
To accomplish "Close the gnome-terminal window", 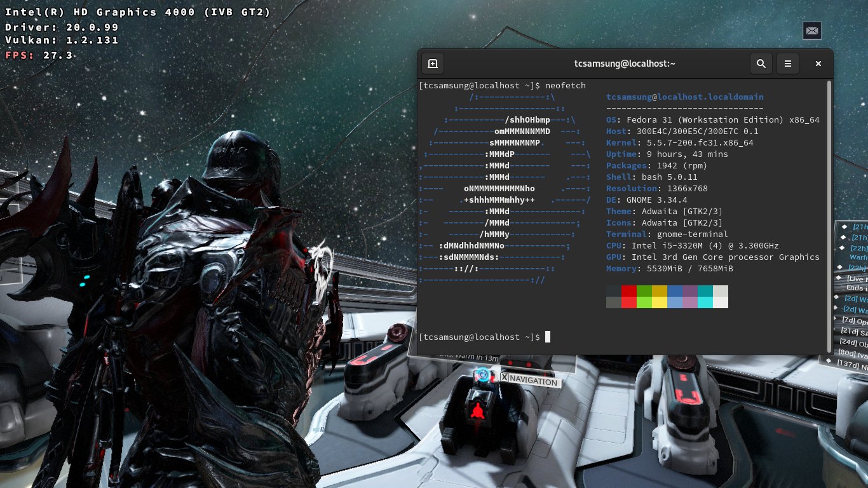I will click(x=818, y=64).
